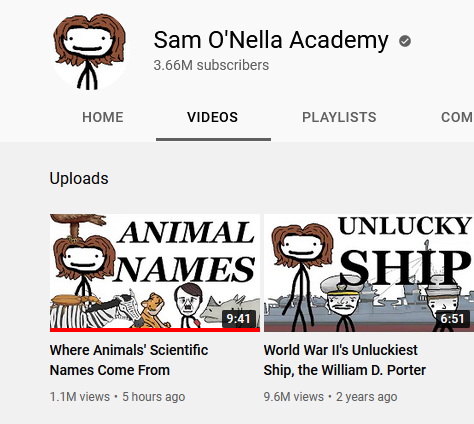The height and width of the screenshot is (424, 474).
Task: Switch to the HOME tab
Action: [103, 117]
